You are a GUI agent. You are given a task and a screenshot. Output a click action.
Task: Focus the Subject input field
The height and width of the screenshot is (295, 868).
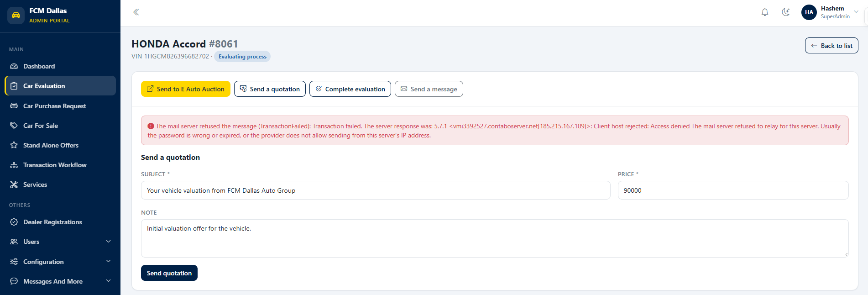tap(376, 190)
